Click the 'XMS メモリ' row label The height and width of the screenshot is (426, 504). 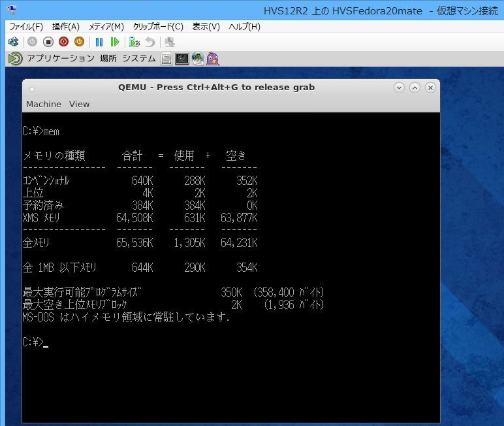(x=41, y=218)
